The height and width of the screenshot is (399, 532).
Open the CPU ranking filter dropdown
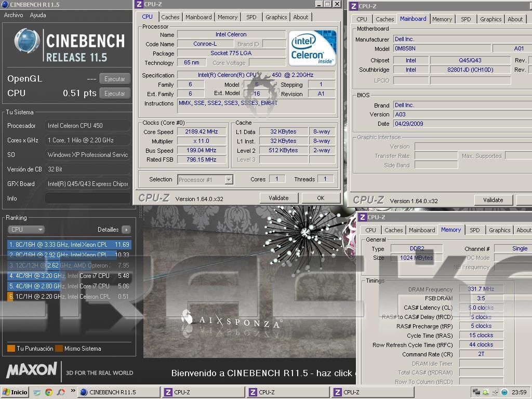click(26, 230)
